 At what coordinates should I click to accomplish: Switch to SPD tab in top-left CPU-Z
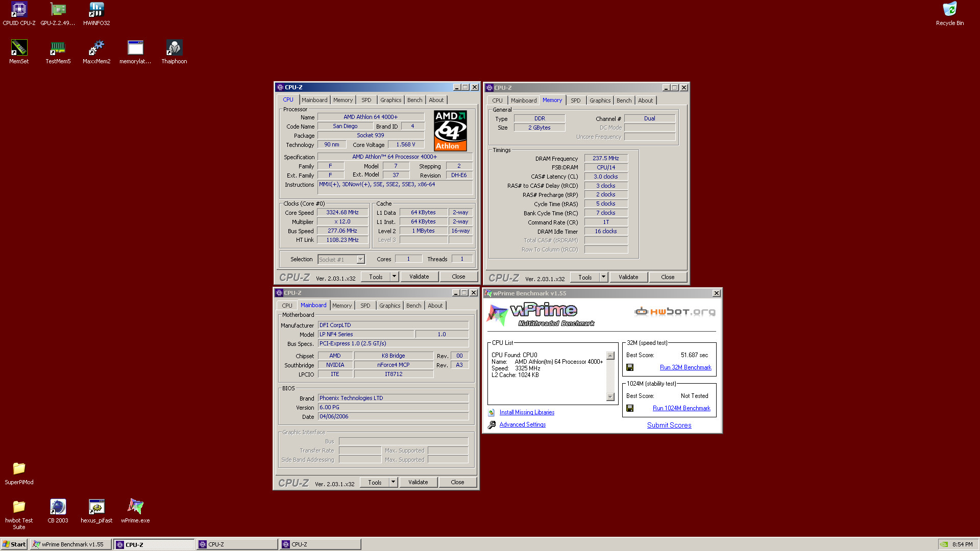[366, 100]
